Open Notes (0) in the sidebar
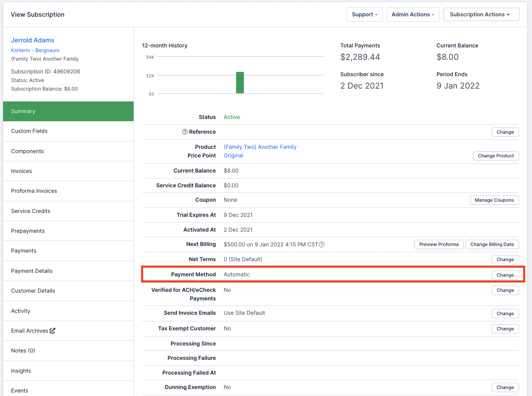532x396 pixels. coord(23,351)
